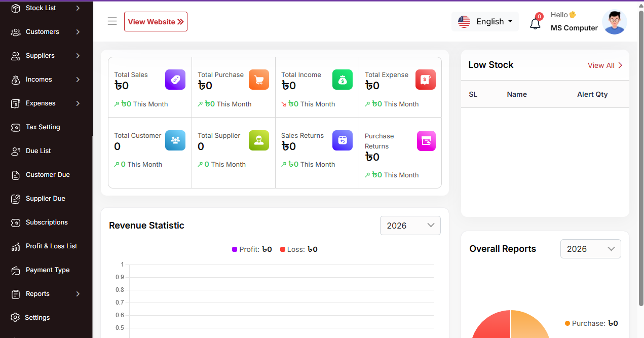This screenshot has height=338, width=644.
Task: Click the Total Purchase cart icon
Action: pyautogui.click(x=259, y=80)
